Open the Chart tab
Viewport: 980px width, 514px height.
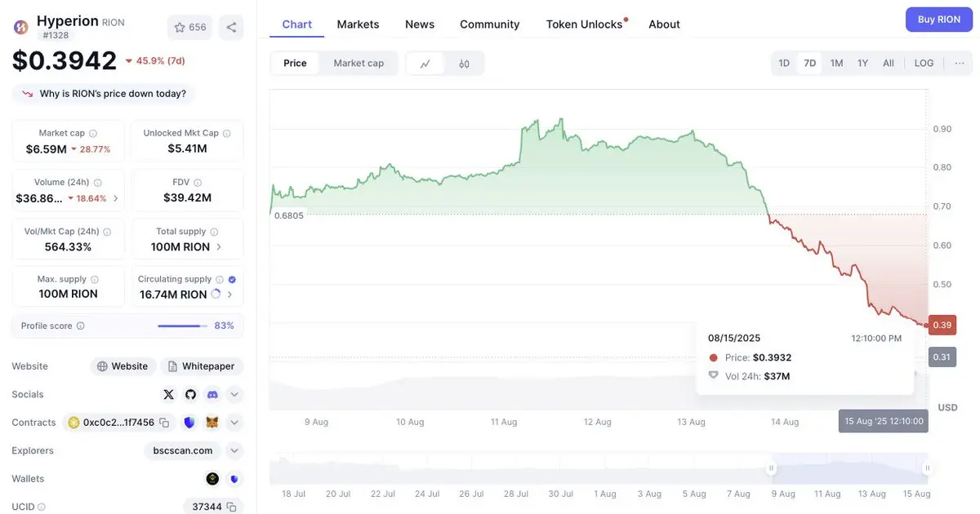[x=297, y=24]
